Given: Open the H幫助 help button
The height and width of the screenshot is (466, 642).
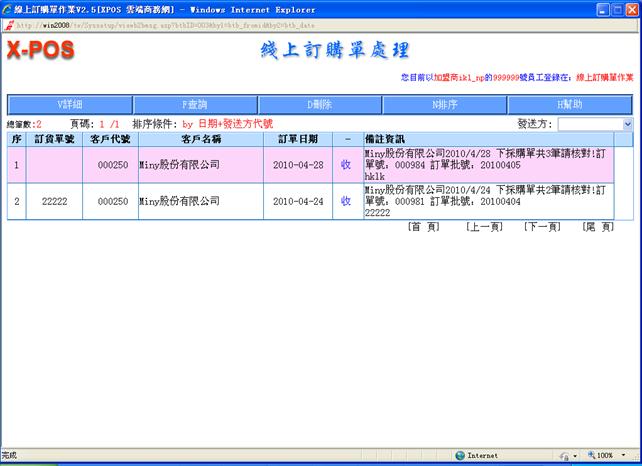Looking at the screenshot, I should pos(570,104).
